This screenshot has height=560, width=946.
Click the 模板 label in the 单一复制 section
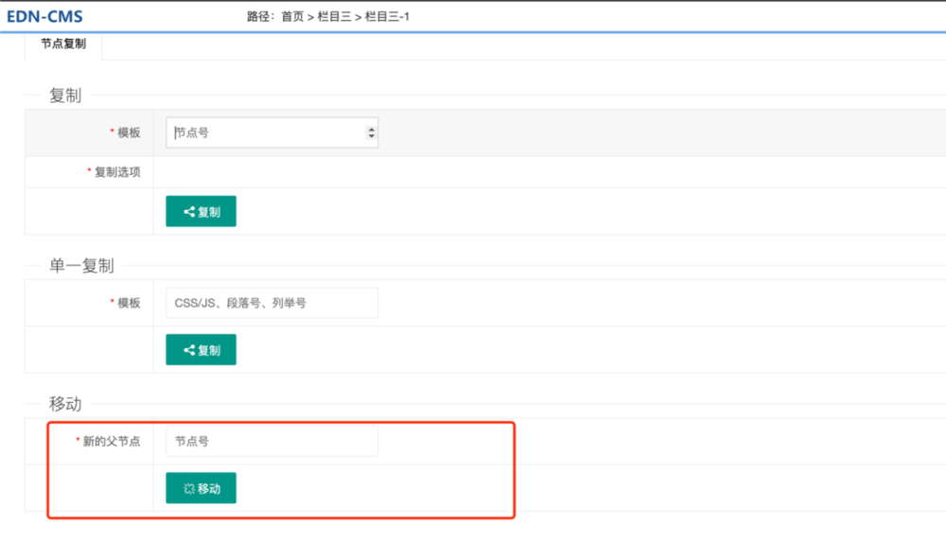[x=128, y=304]
